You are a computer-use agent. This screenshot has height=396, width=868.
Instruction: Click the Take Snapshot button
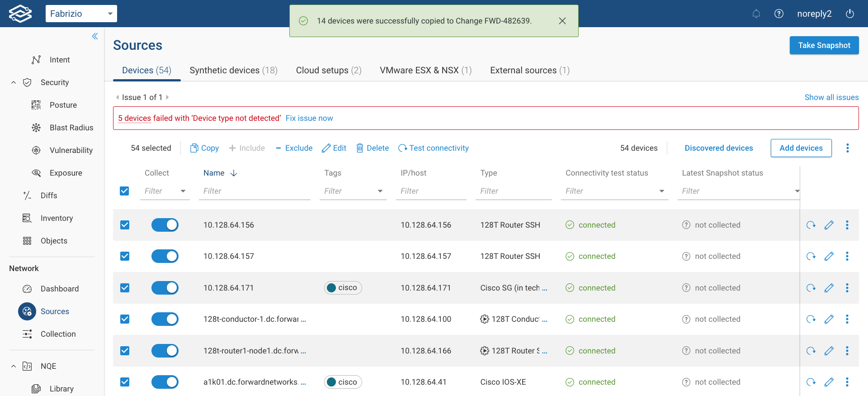pos(824,45)
